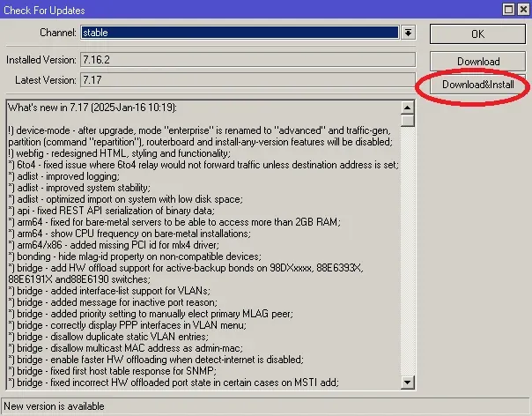Click the "arm64/x86 - added missing PCI id" line
Viewport: 532px width, 416px height.
click(114, 245)
